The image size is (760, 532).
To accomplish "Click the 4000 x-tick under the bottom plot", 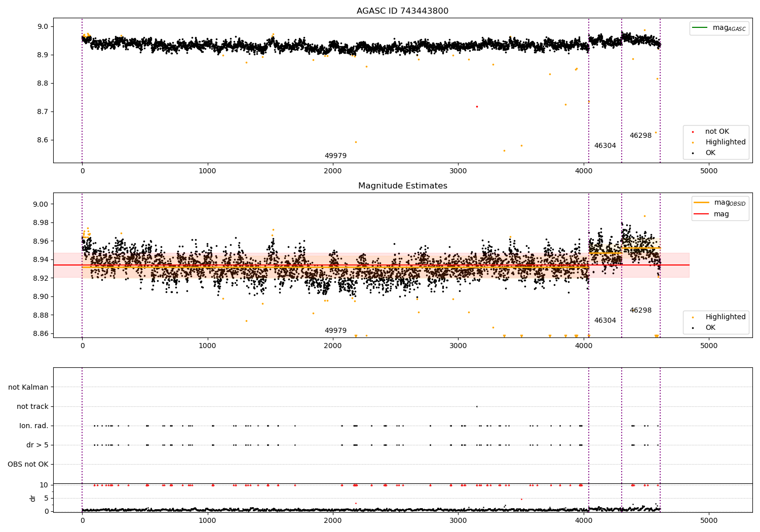I will (x=584, y=521).
